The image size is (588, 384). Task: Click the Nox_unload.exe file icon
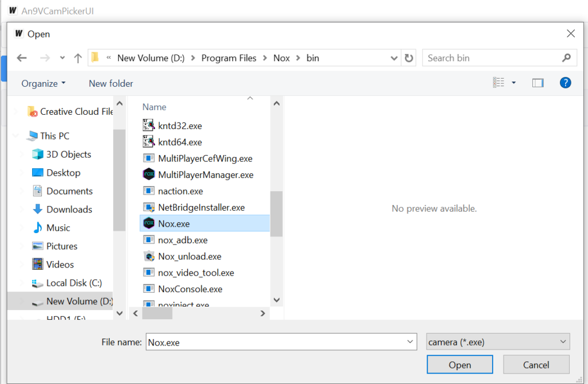149,257
